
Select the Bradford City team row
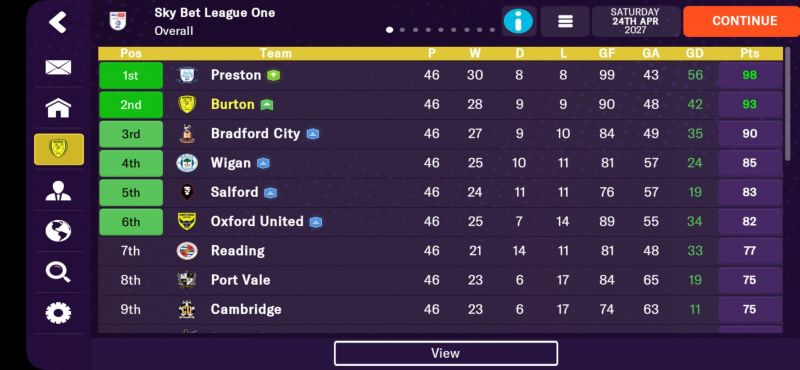(x=440, y=134)
